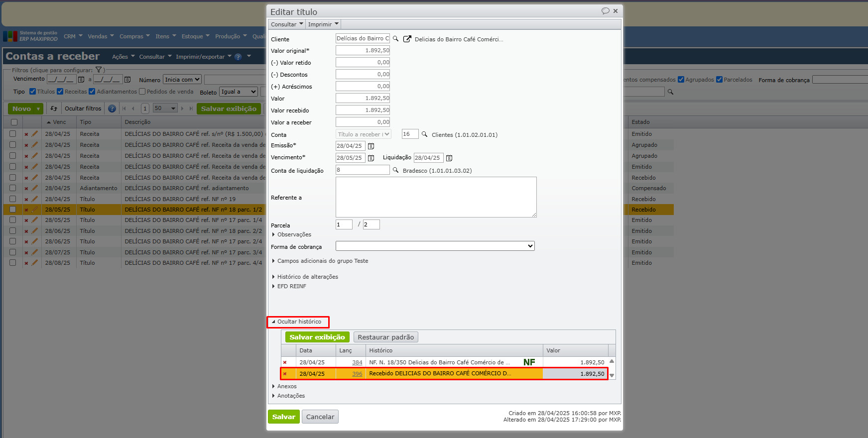The height and width of the screenshot is (438, 868).
Task: Select checkbox for NF nº 17 parc. 4/4 row
Action: pyautogui.click(x=13, y=263)
